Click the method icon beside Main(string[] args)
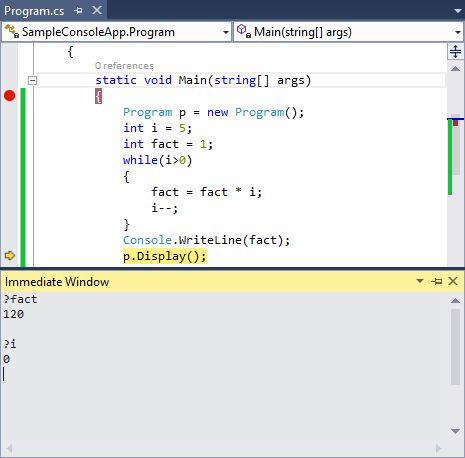The image size is (465, 458). point(243,31)
